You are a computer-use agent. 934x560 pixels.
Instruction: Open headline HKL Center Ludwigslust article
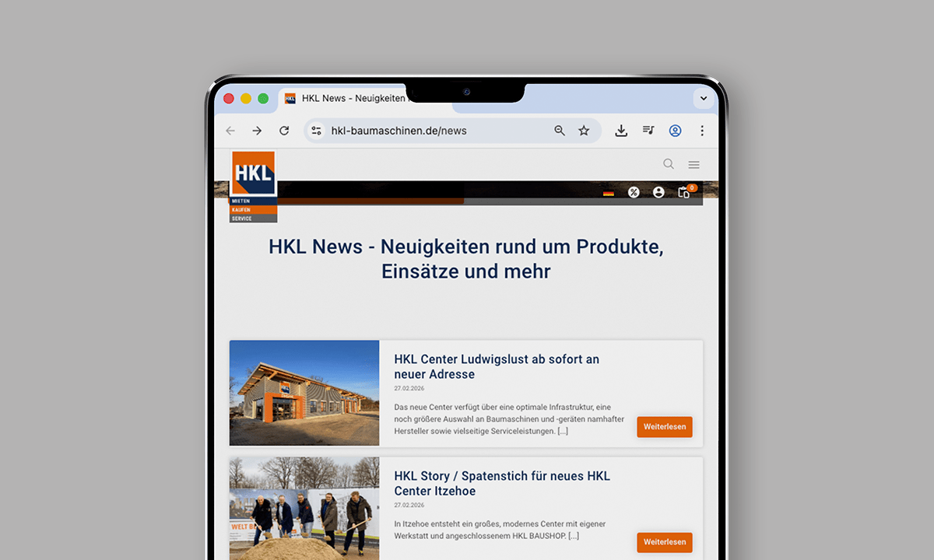497,366
